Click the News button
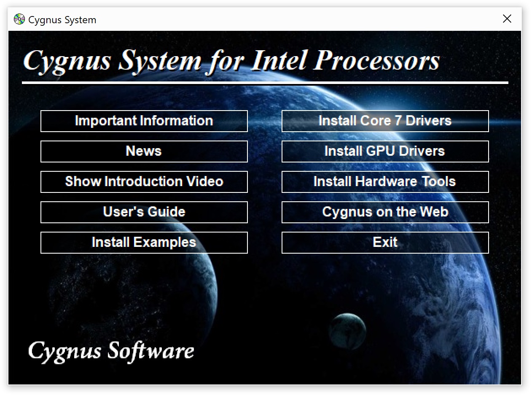Viewport: 532px width, 395px height. point(144,152)
